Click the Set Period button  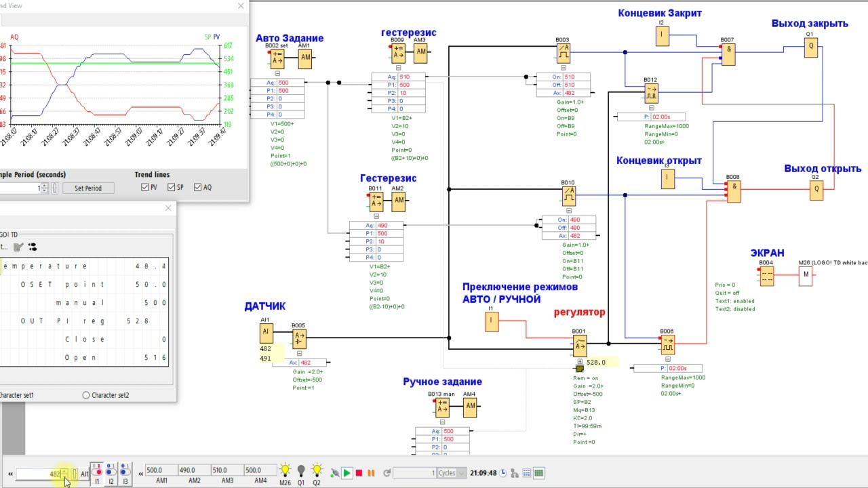(x=88, y=188)
